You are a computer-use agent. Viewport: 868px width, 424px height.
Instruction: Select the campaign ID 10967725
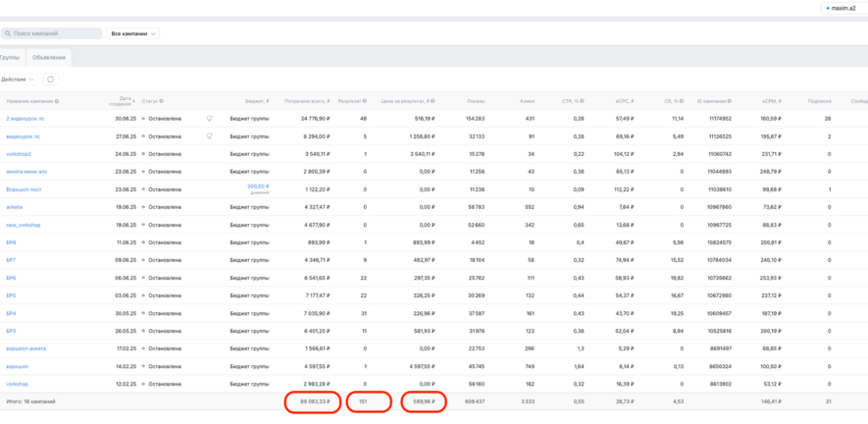pyautogui.click(x=720, y=225)
